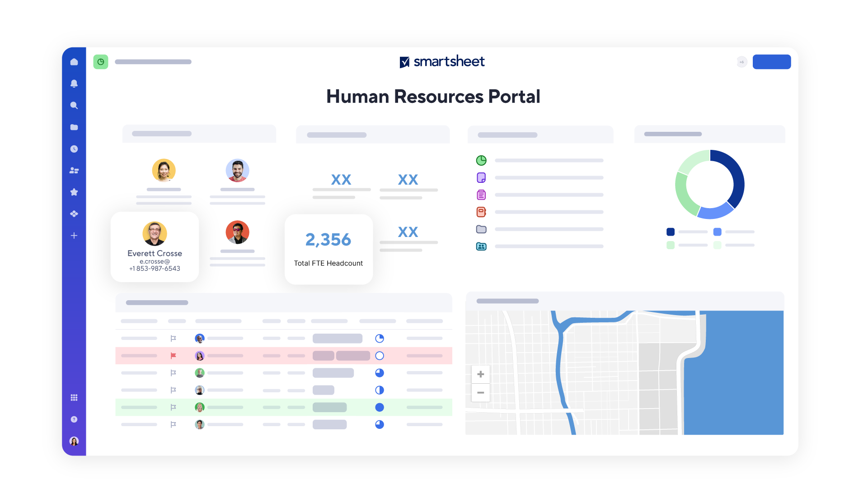Open favorites via the star icon

click(x=74, y=192)
